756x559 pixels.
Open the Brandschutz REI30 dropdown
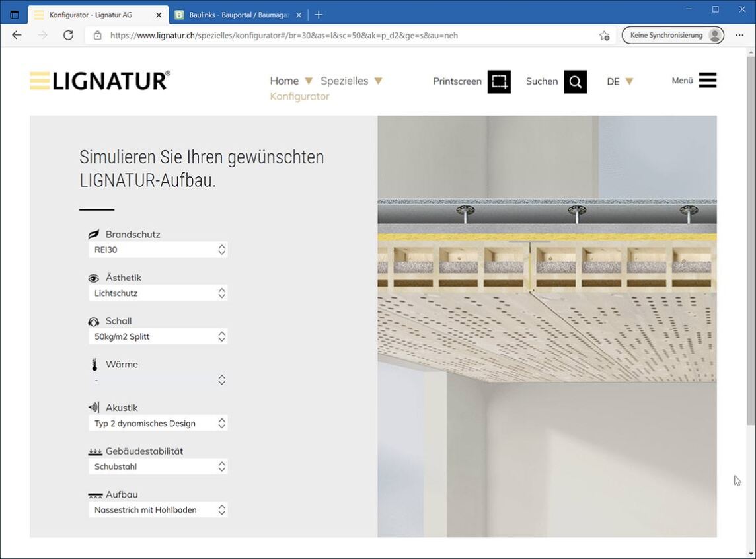pos(158,250)
